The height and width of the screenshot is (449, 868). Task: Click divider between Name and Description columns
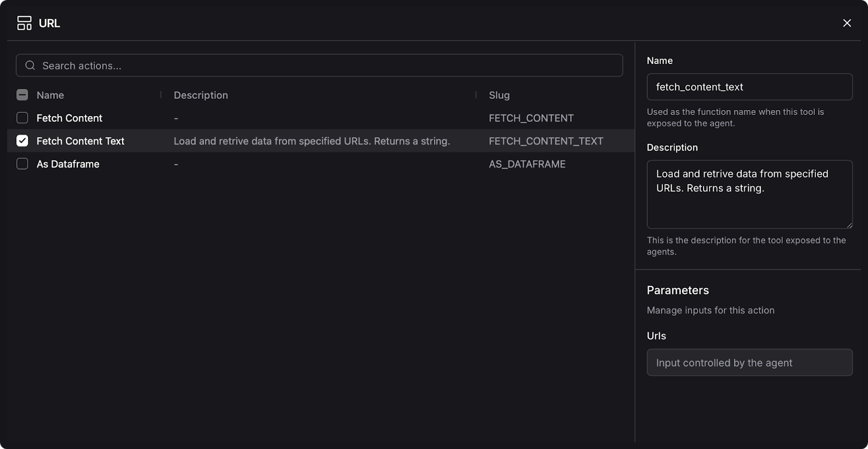coord(161,95)
